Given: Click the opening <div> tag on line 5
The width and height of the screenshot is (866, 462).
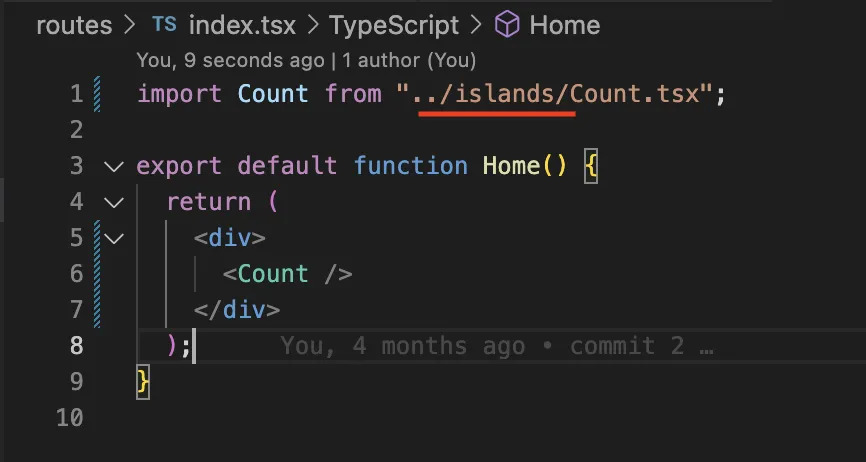Looking at the screenshot, I should click(x=230, y=238).
